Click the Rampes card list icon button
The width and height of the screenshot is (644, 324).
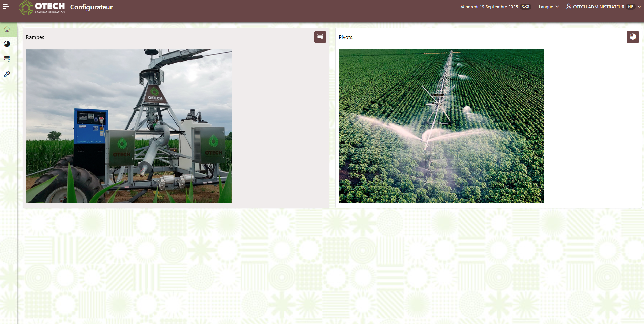(320, 37)
